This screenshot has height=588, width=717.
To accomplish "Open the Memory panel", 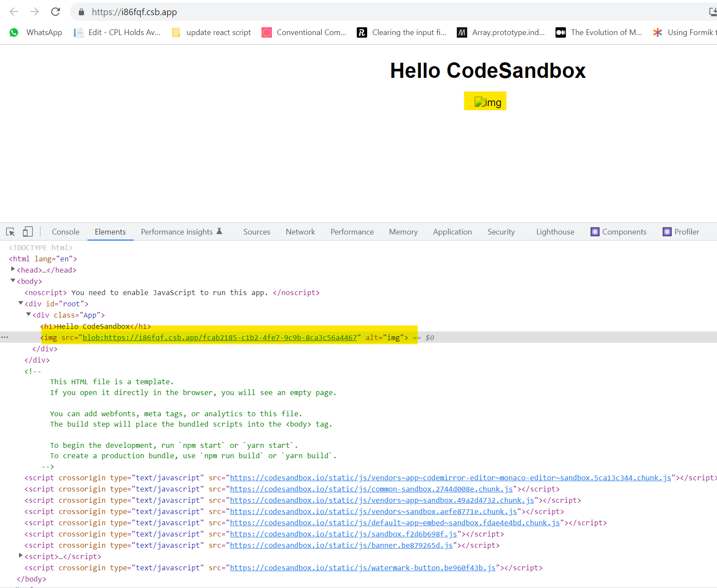I will [403, 231].
